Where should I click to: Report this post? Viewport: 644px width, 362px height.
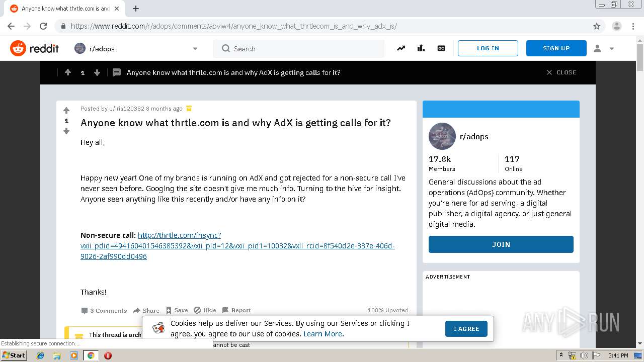click(x=236, y=311)
